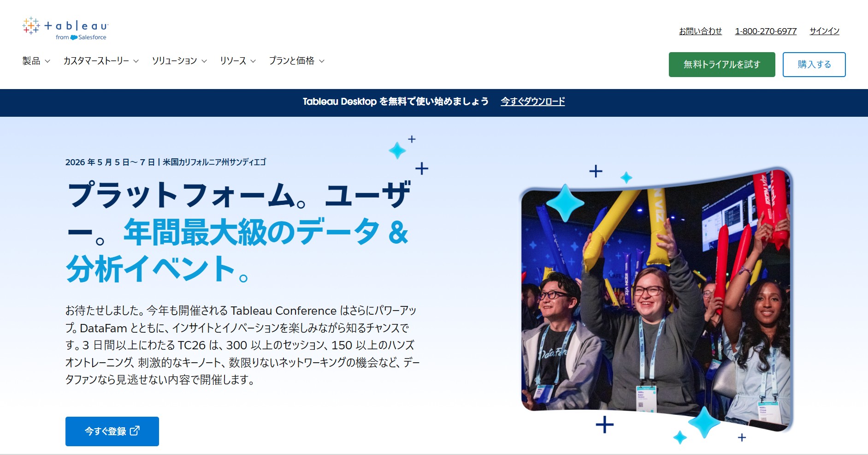Viewport: 868px width, 455px height.
Task: Expand the プランと価格 menu chevron
Action: click(x=322, y=61)
